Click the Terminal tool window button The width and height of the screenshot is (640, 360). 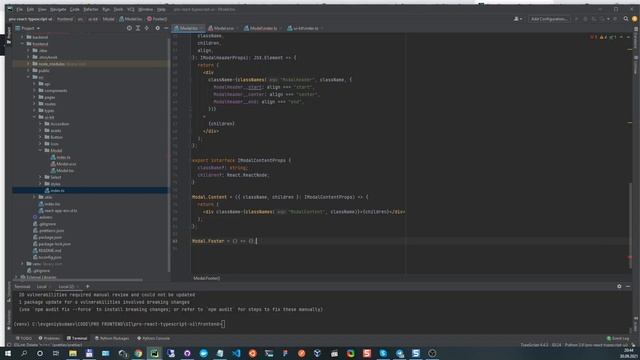(x=77, y=338)
